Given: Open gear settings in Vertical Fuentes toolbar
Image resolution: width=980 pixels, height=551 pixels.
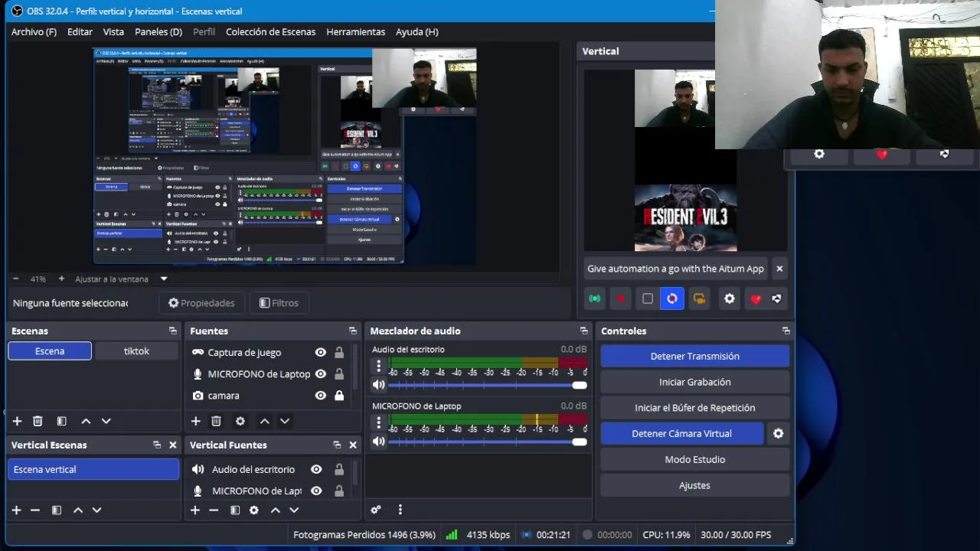Looking at the screenshot, I should pos(254,510).
